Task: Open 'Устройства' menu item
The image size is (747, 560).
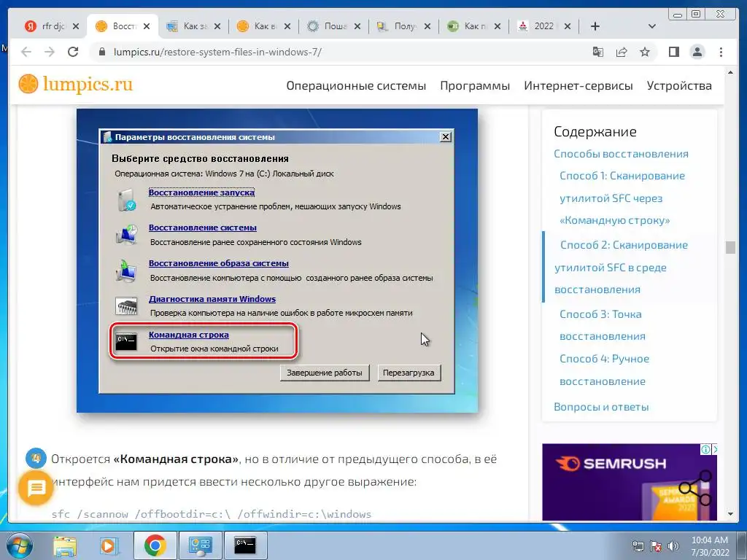Action: (x=679, y=86)
